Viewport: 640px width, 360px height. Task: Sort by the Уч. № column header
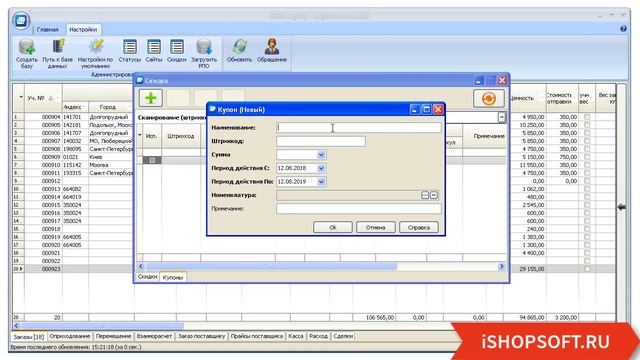(43, 98)
